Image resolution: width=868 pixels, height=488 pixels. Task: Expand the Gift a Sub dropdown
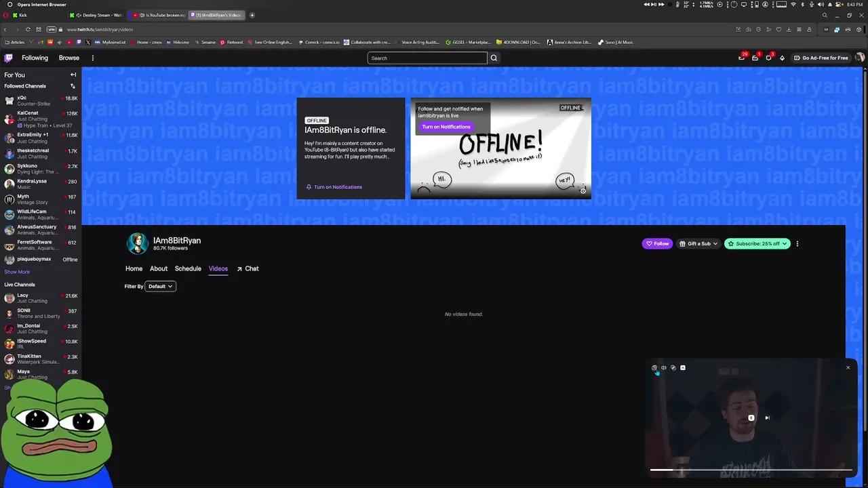[x=698, y=243]
